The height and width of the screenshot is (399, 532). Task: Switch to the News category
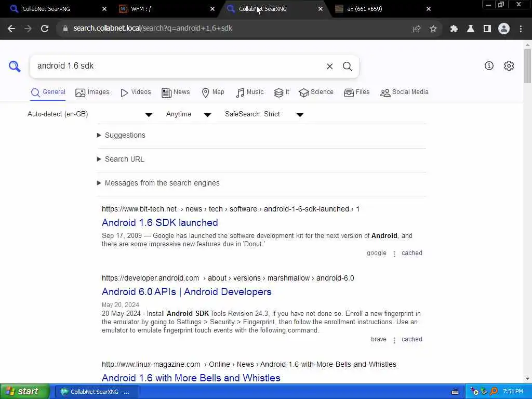coord(176,92)
